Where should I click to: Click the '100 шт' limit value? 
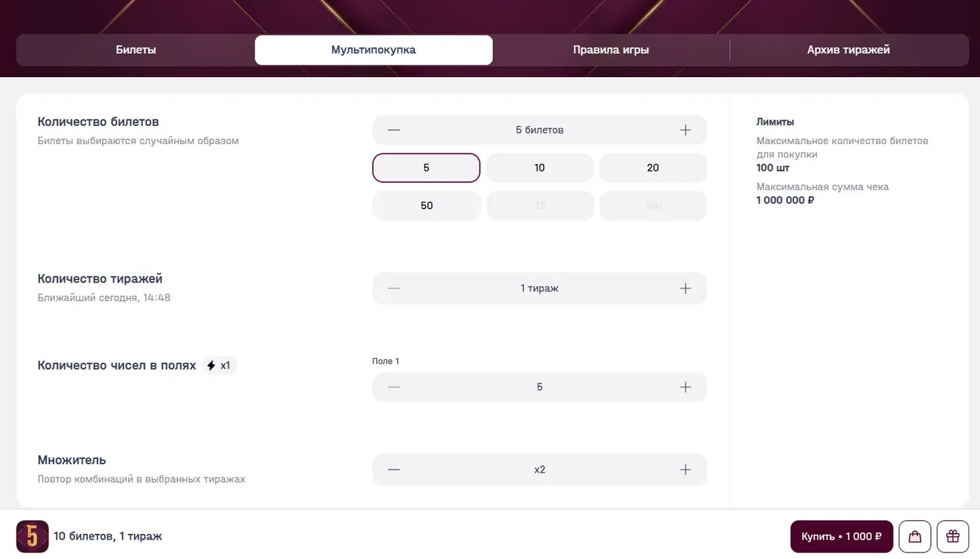click(x=773, y=168)
